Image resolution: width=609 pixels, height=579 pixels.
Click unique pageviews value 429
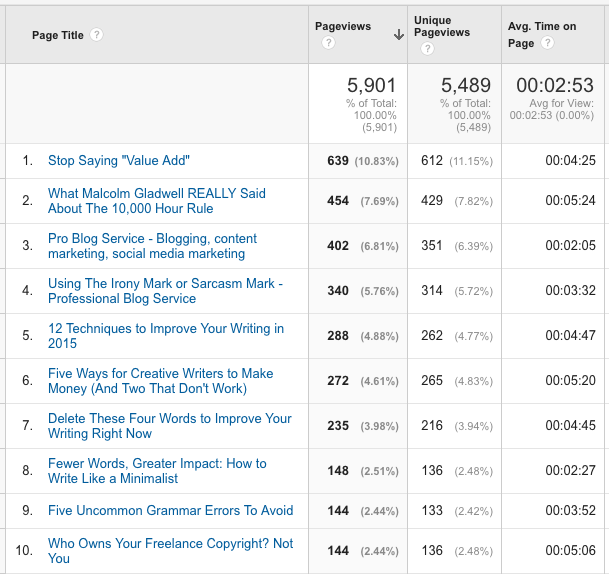click(x=432, y=201)
